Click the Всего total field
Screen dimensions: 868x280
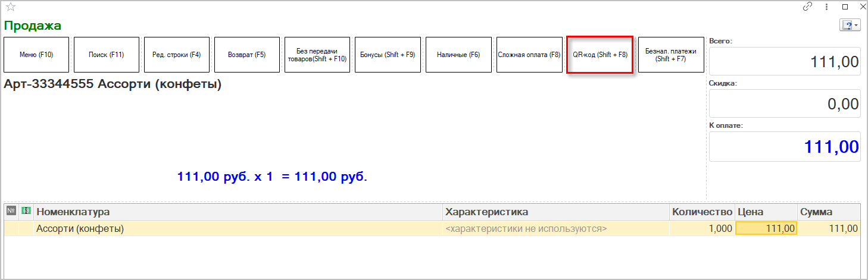785,62
